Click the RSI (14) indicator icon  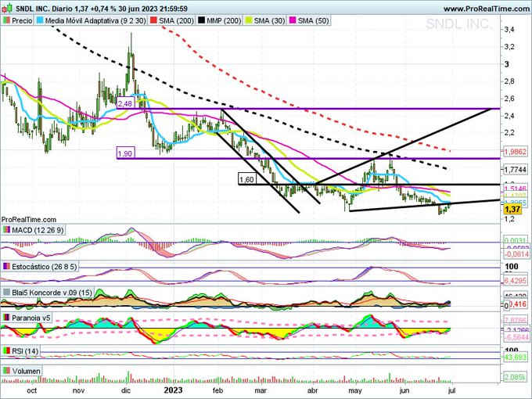click(6, 350)
